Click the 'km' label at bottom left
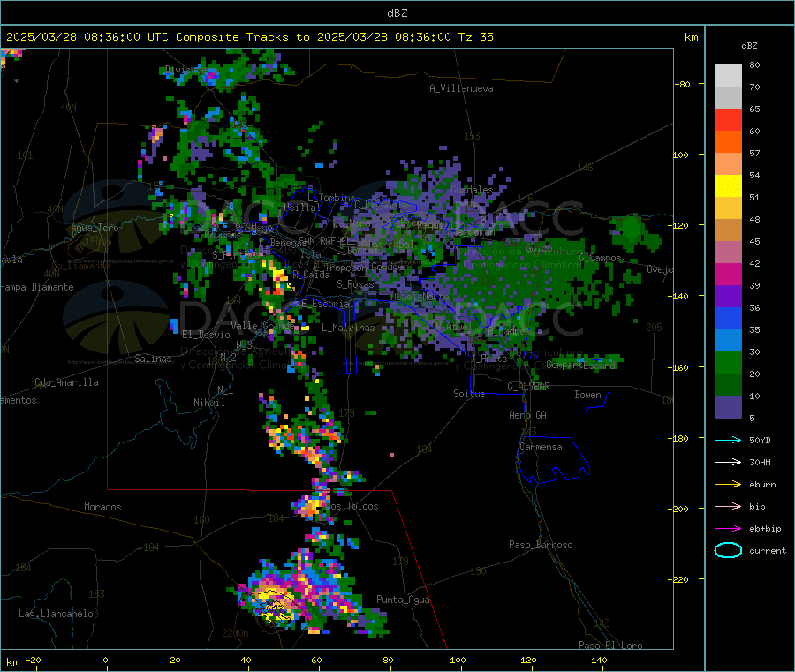This screenshot has width=795, height=672. pos(12,662)
